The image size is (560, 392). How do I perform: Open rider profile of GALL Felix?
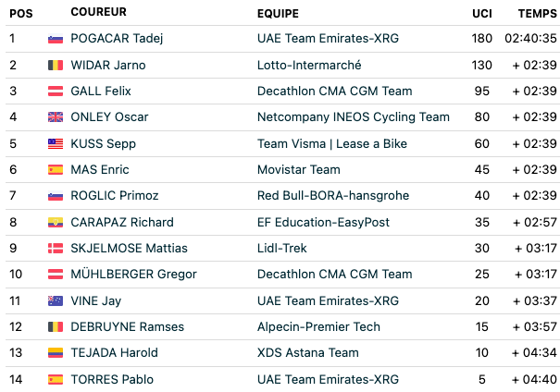[x=101, y=91]
